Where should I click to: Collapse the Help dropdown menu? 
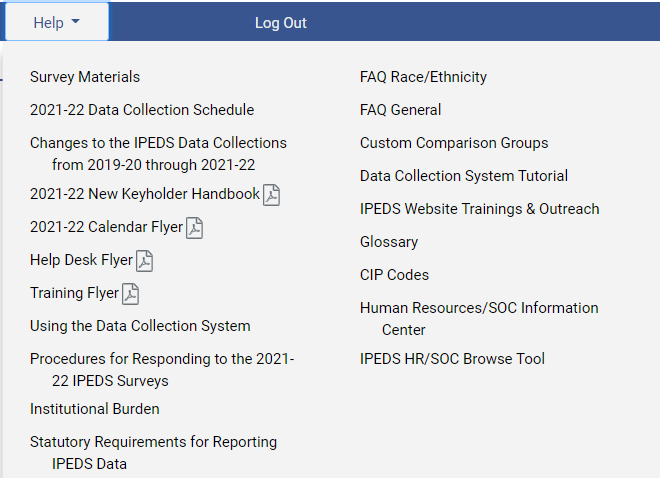[x=56, y=23]
